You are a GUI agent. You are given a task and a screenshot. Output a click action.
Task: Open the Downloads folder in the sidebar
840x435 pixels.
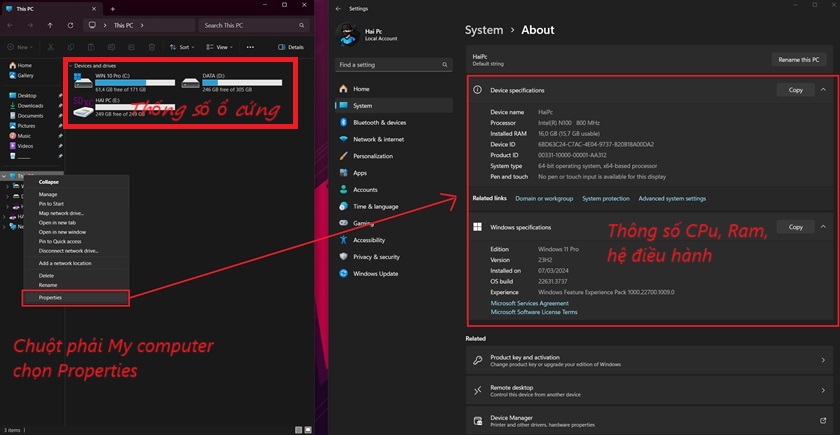[x=30, y=105]
